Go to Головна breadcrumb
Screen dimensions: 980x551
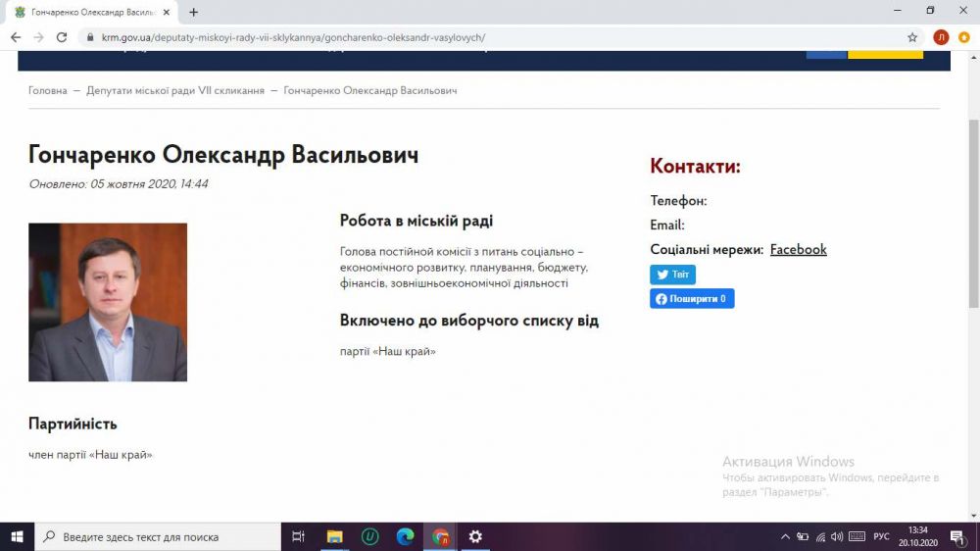pyautogui.click(x=47, y=90)
